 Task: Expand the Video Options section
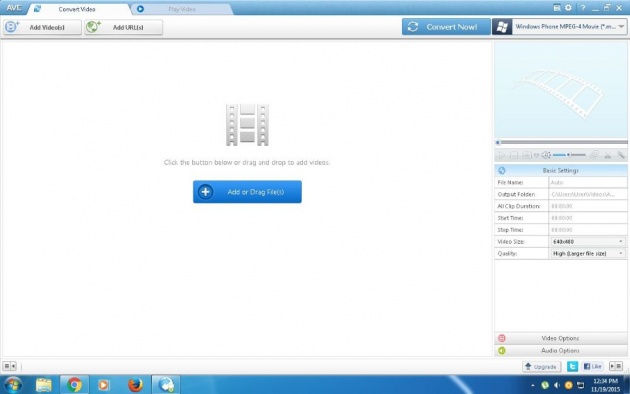point(560,338)
